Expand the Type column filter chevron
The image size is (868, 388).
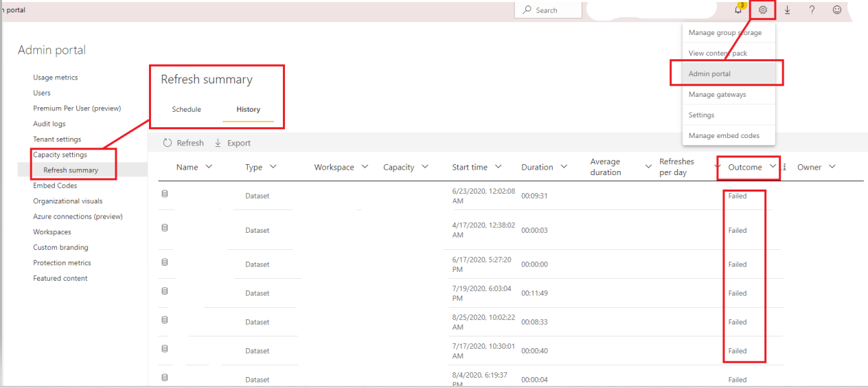(273, 167)
